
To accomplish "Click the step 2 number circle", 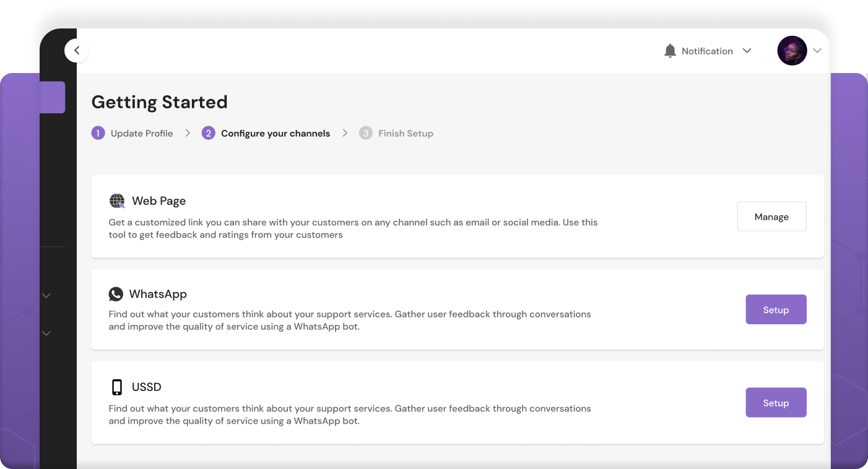I will point(208,133).
